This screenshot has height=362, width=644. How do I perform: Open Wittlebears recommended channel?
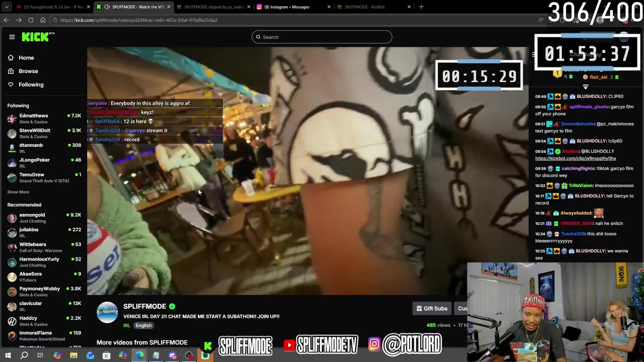pos(44,247)
